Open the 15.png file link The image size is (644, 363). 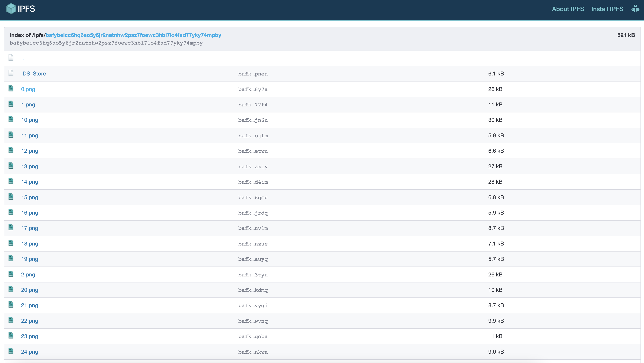click(x=29, y=197)
